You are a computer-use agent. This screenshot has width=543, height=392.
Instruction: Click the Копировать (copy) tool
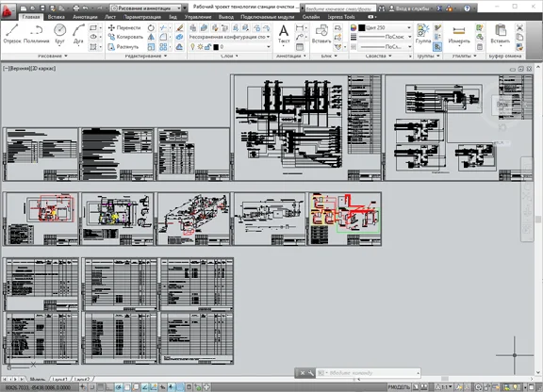point(125,37)
